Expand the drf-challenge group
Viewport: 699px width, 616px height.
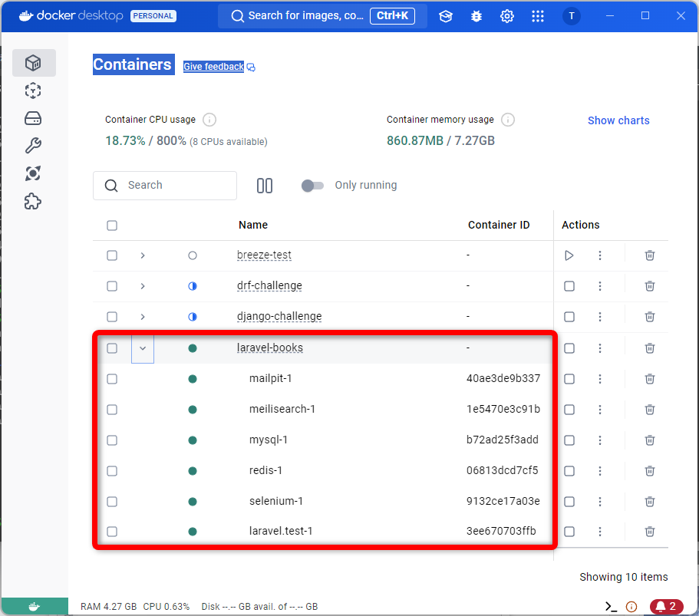click(x=142, y=286)
